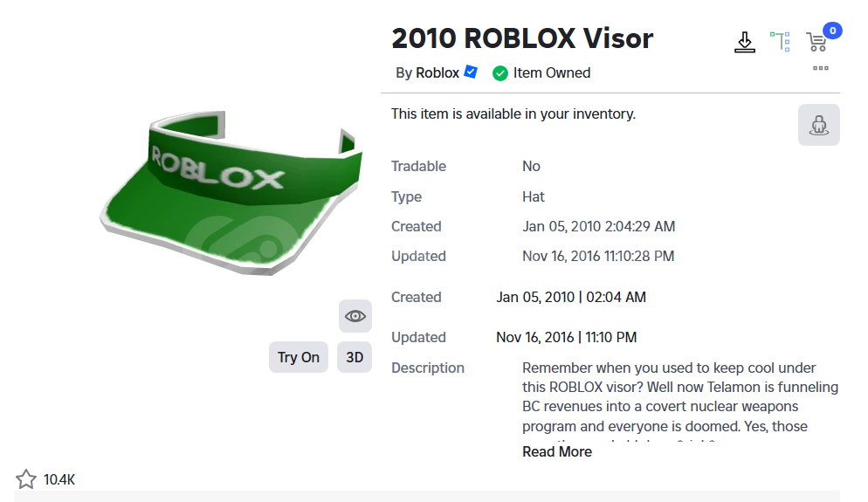Try On the visor on avatar
This screenshot has width=868, height=502.
(x=299, y=357)
